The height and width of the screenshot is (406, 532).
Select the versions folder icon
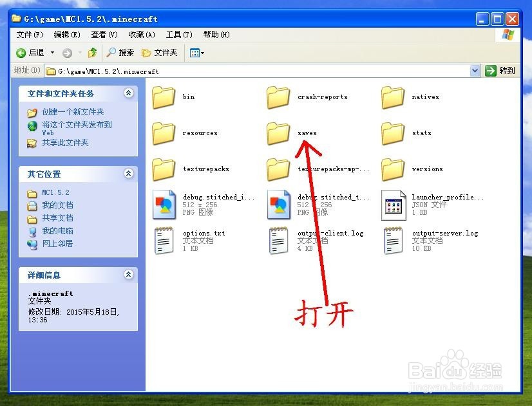[x=393, y=169]
